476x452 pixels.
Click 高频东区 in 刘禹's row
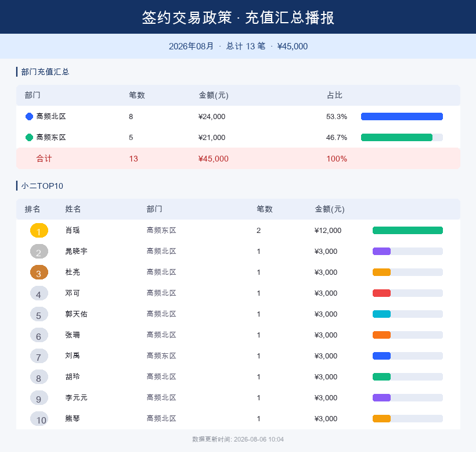[x=161, y=356]
